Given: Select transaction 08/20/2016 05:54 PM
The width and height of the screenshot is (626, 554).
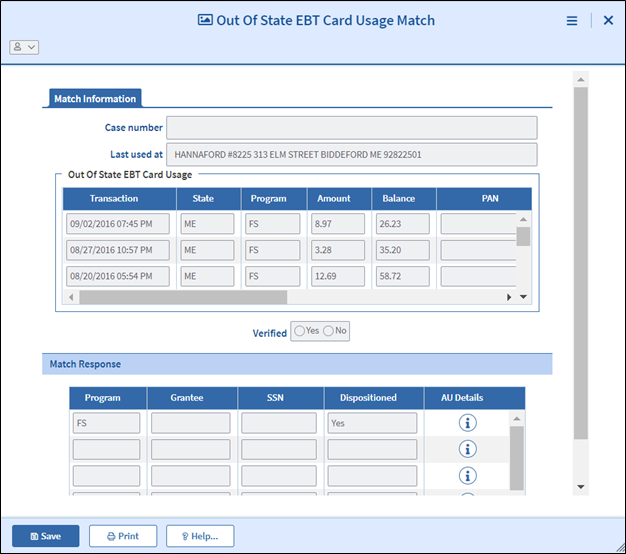Looking at the screenshot, I should [x=118, y=276].
